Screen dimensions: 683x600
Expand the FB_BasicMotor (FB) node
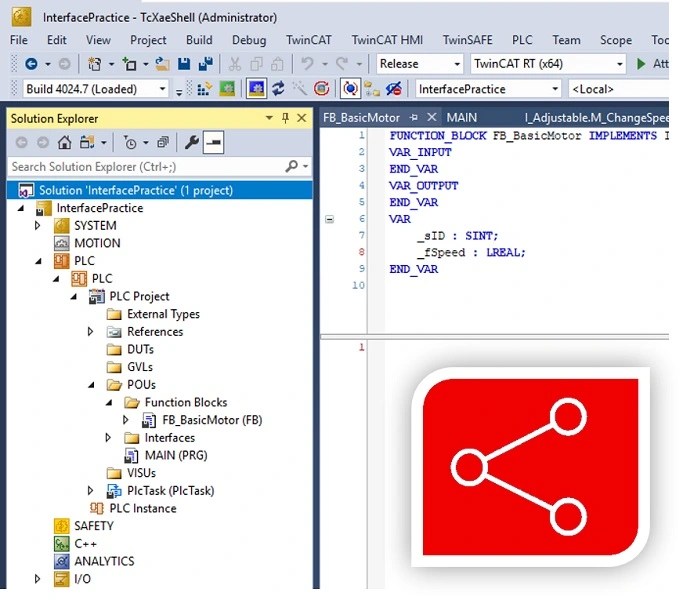click(x=126, y=420)
